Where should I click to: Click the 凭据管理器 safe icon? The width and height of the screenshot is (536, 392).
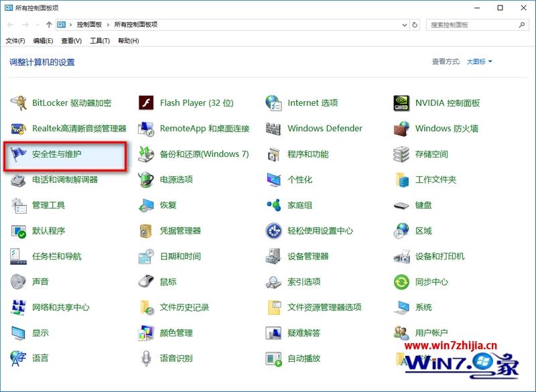point(146,231)
